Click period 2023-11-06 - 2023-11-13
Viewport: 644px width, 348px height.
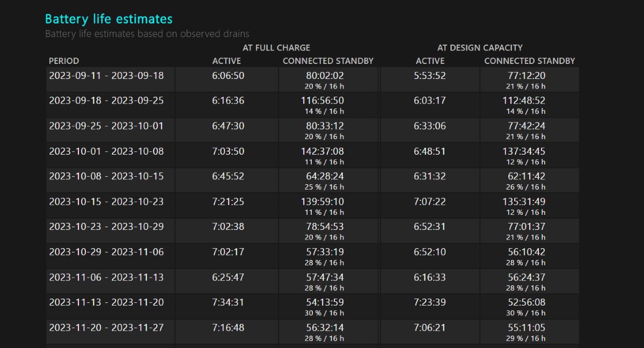click(106, 277)
